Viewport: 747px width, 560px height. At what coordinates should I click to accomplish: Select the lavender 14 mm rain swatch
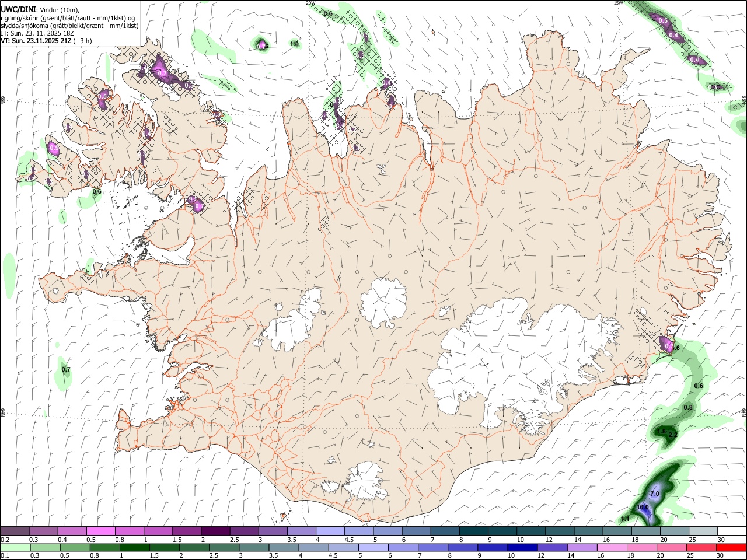pos(582,547)
